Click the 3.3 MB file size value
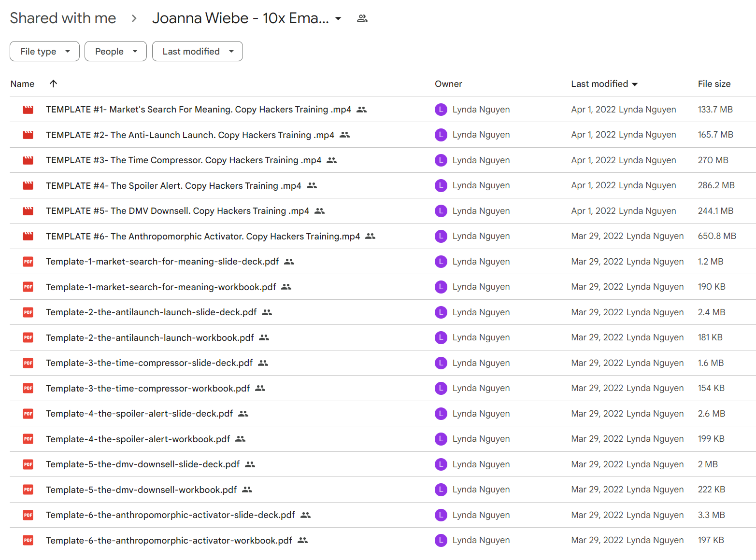 [x=712, y=515]
